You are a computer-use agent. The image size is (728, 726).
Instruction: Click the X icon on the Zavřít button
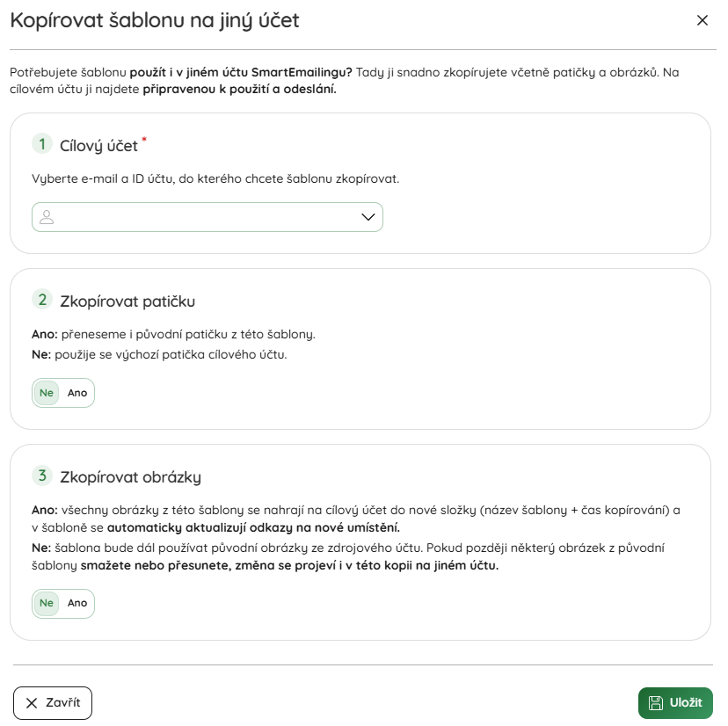[x=32, y=703]
